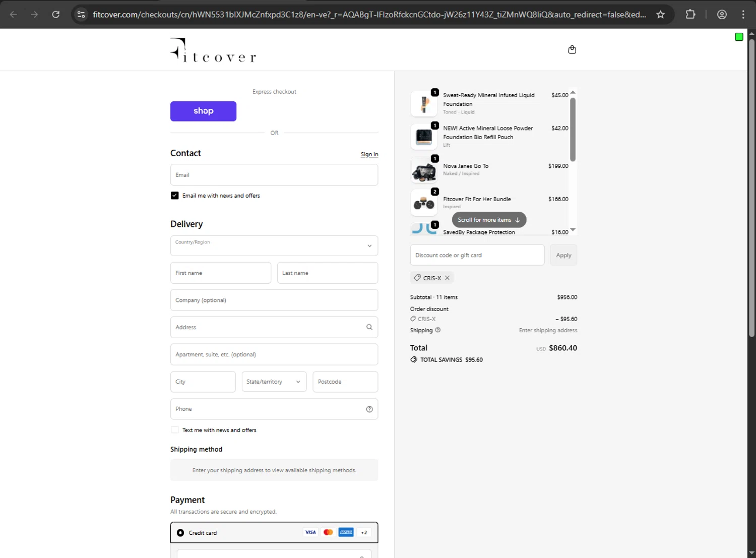Viewport: 756px width, 558px height.
Task: Click SavedBy Package Protection item name
Action: pos(479,232)
